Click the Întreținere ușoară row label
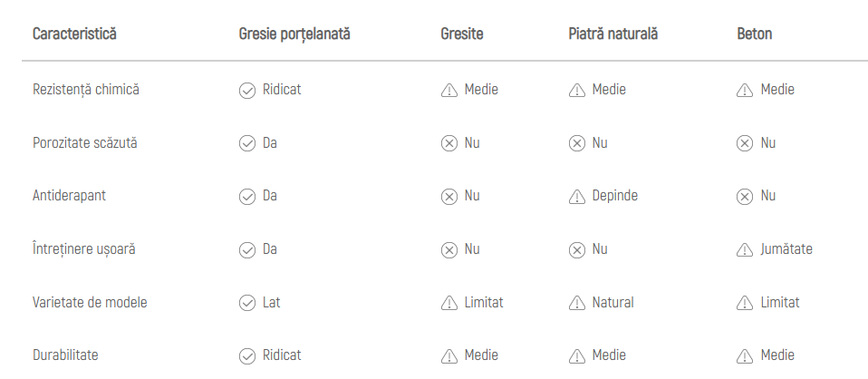 click(82, 249)
